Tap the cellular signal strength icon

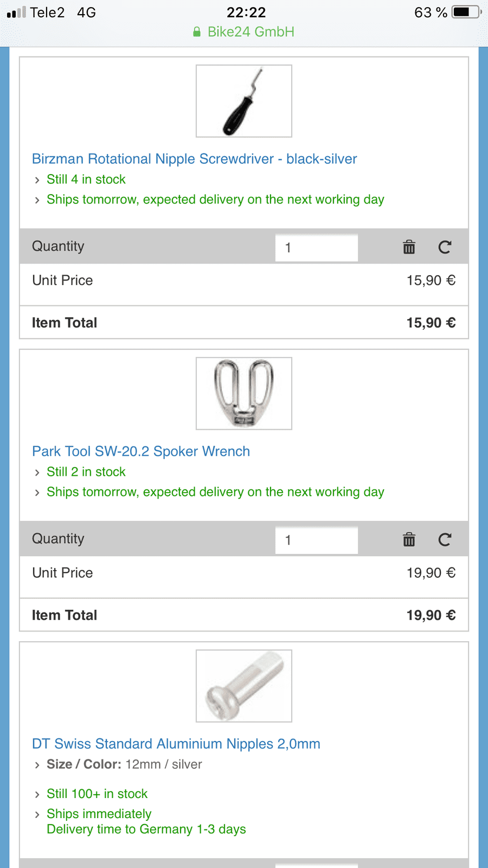[16, 12]
